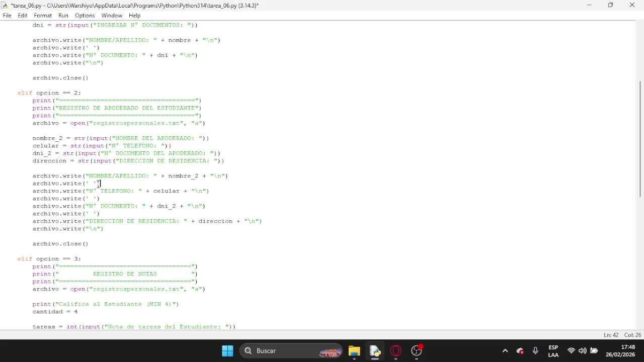Click the line 'elif opcion == 3:'

pyautogui.click(x=49, y=259)
